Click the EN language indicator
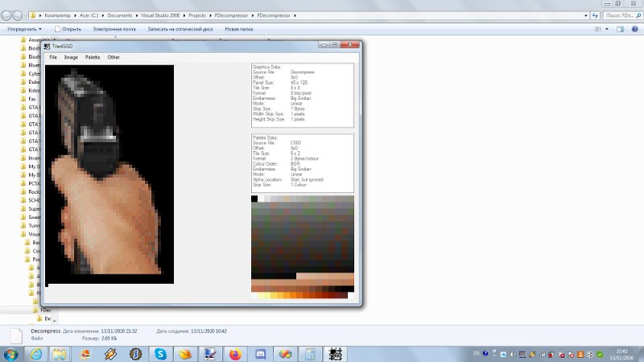This screenshot has width=644, height=362. (477, 353)
